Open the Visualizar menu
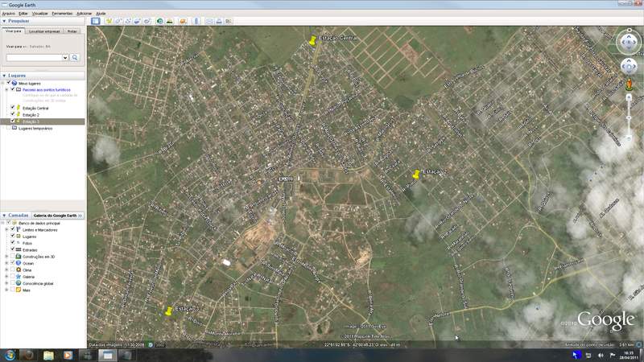Screen dimensions: 644x362 39,14
